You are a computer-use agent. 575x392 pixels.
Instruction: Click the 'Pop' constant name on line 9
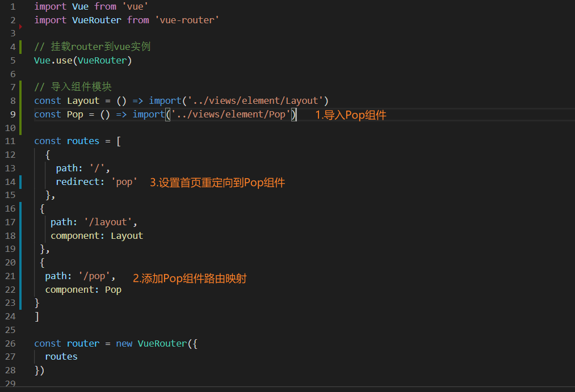(x=75, y=114)
